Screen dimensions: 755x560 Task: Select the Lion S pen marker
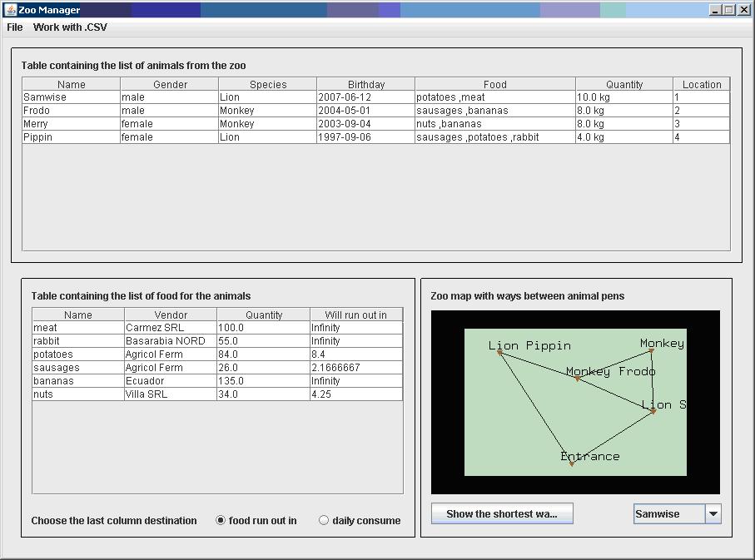tap(653, 413)
